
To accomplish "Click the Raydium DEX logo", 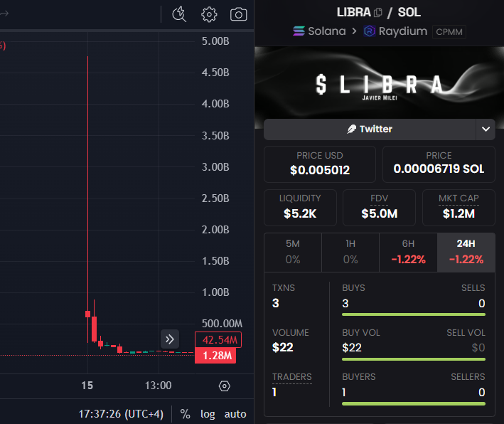I will (x=370, y=31).
